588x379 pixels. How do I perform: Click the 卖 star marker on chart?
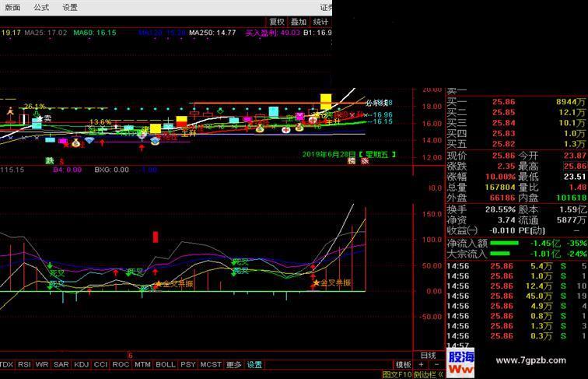coord(44,118)
